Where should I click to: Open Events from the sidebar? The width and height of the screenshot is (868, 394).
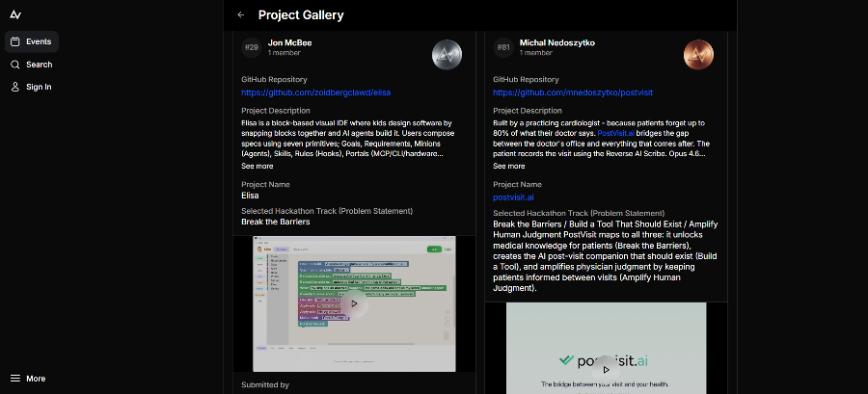point(31,41)
